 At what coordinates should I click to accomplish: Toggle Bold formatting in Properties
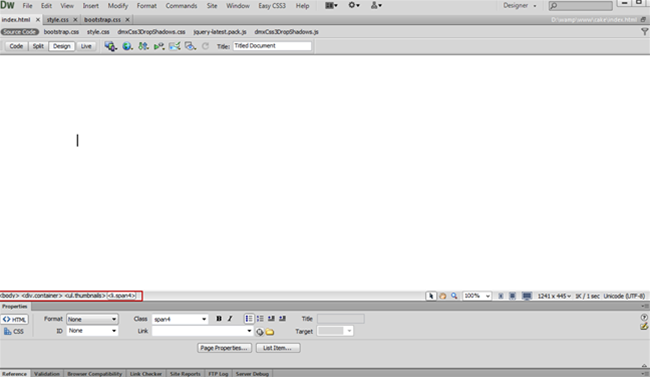pyautogui.click(x=219, y=319)
